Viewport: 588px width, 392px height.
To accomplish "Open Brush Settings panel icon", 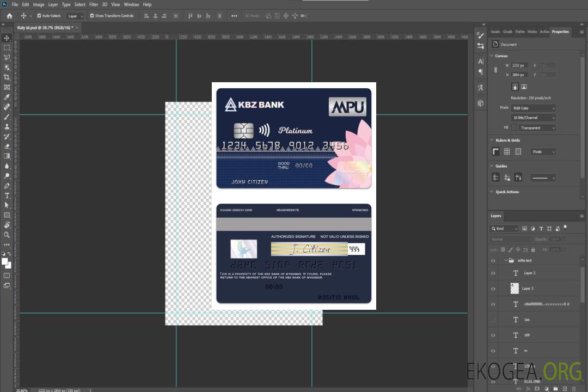I will pyautogui.click(x=480, y=35).
